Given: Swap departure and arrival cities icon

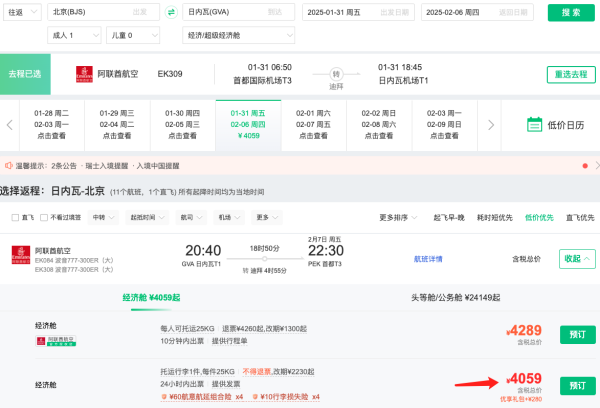Looking at the screenshot, I should 171,12.
